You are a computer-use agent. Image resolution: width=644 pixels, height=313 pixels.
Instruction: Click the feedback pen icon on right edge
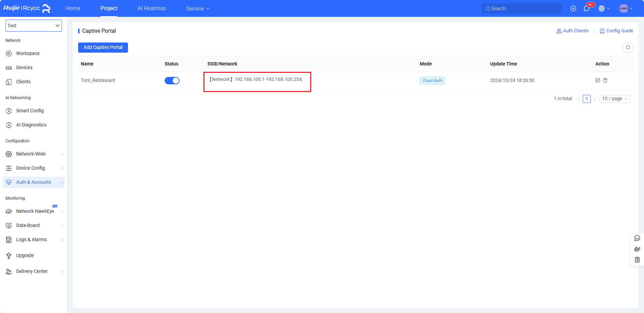point(637,249)
